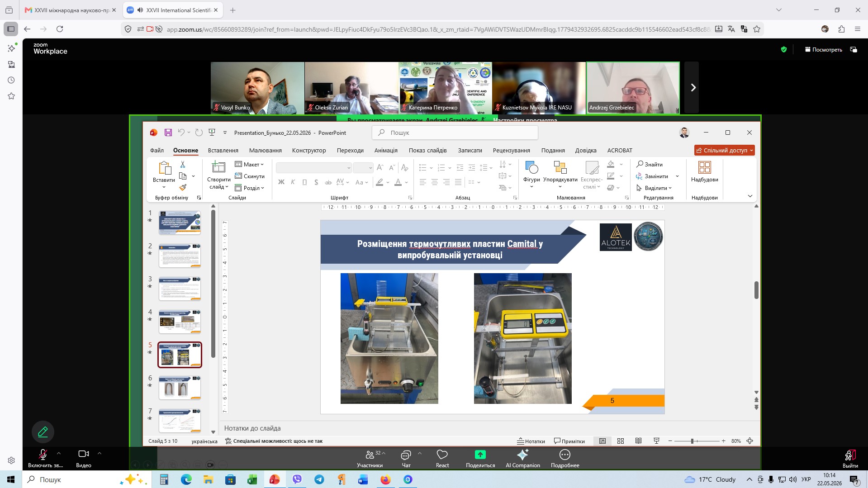868x488 pixels.
Task: Show next participants with arrow button
Action: point(692,87)
